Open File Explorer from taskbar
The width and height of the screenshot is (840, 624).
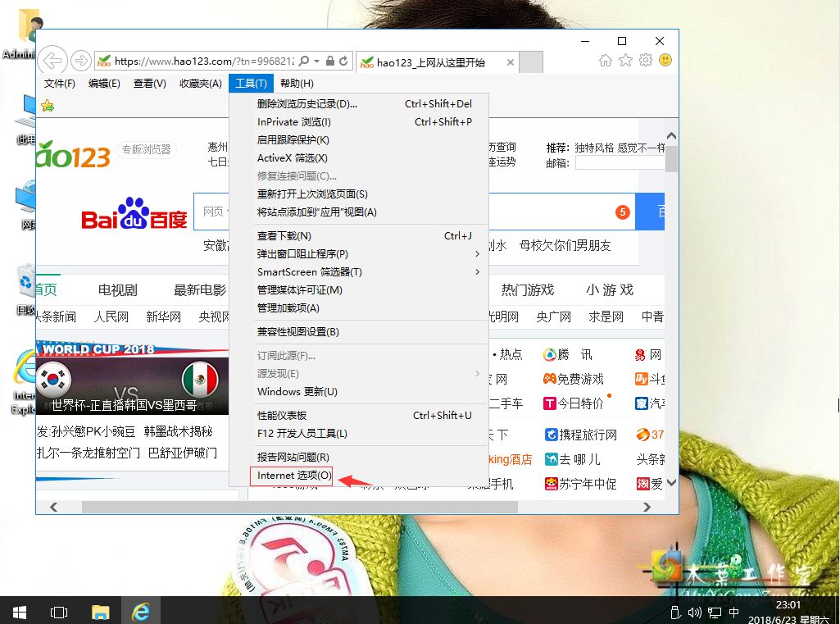pos(100,612)
